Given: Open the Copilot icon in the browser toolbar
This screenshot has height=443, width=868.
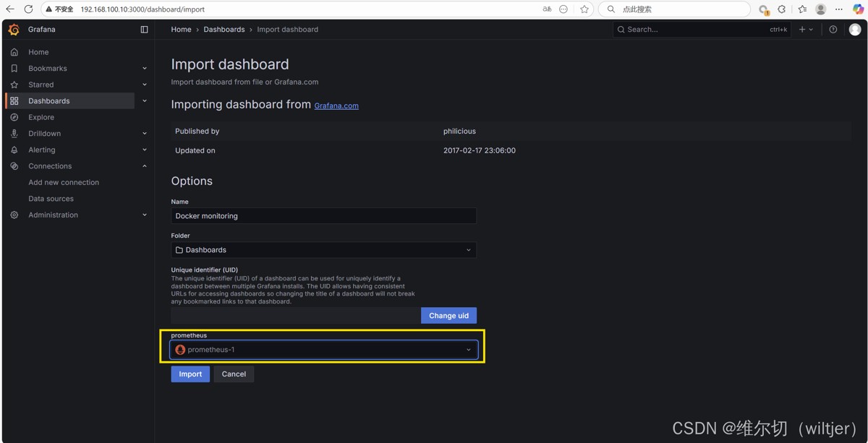Looking at the screenshot, I should click(858, 9).
